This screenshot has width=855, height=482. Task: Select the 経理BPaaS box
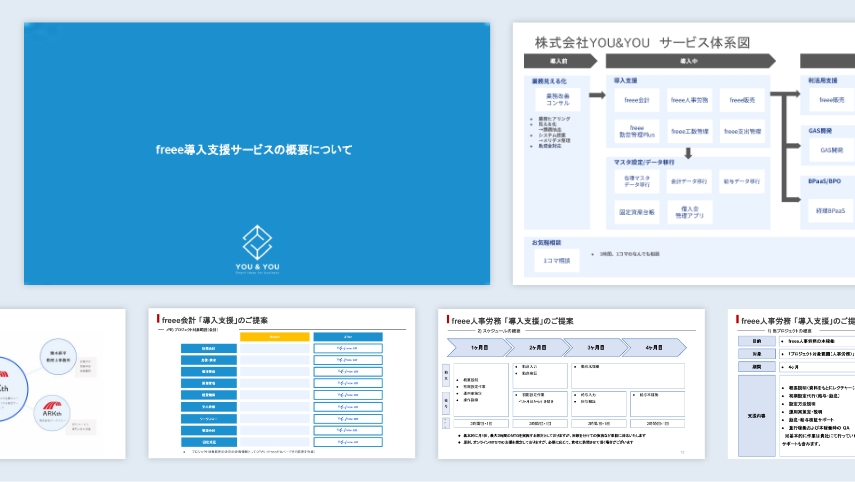point(831,210)
